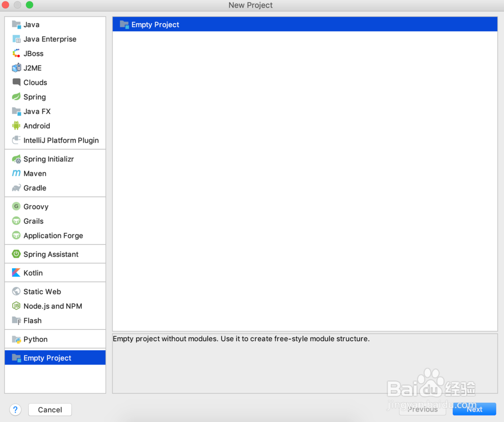Screen dimensions: 504x422
Task: Click the Empty Project icon in right list
Action: [124, 24]
